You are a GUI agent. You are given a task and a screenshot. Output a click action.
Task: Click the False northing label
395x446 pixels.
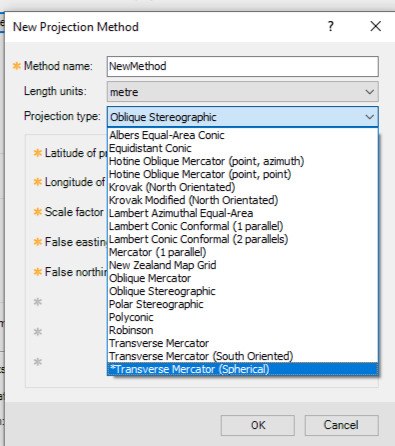(x=76, y=272)
